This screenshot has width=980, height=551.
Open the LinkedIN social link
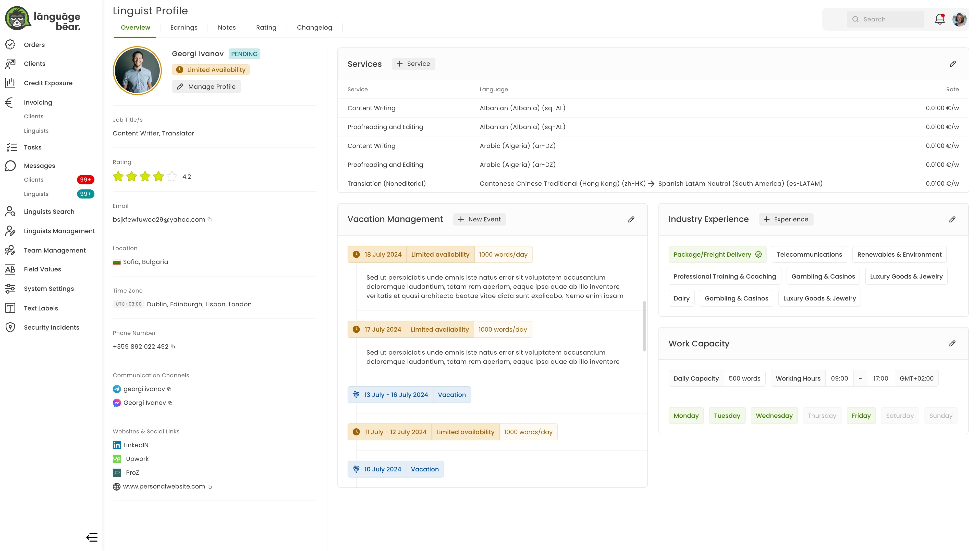[x=136, y=445]
